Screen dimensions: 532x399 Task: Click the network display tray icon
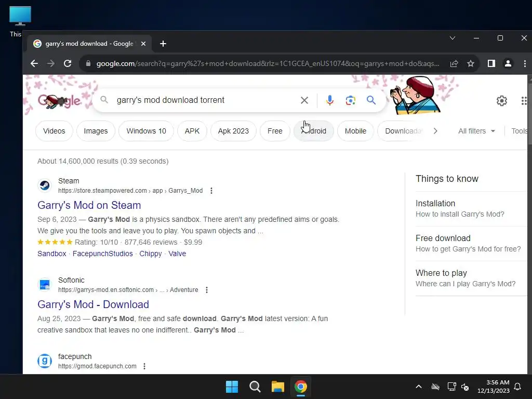(x=451, y=387)
